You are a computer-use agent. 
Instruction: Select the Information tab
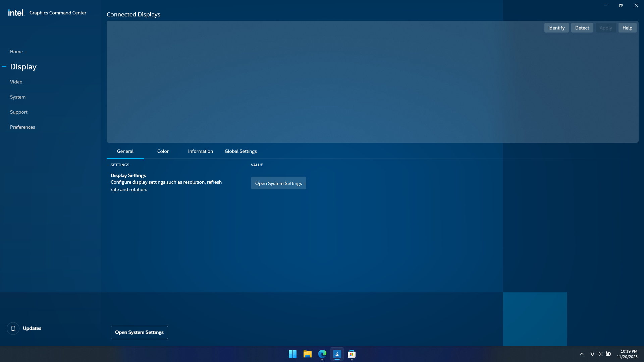pos(200,151)
